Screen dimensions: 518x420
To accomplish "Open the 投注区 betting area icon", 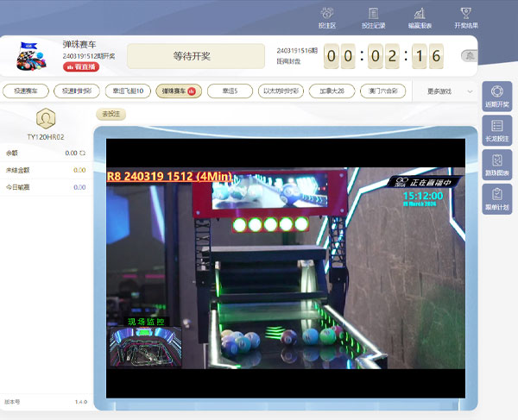I will coord(327,17).
